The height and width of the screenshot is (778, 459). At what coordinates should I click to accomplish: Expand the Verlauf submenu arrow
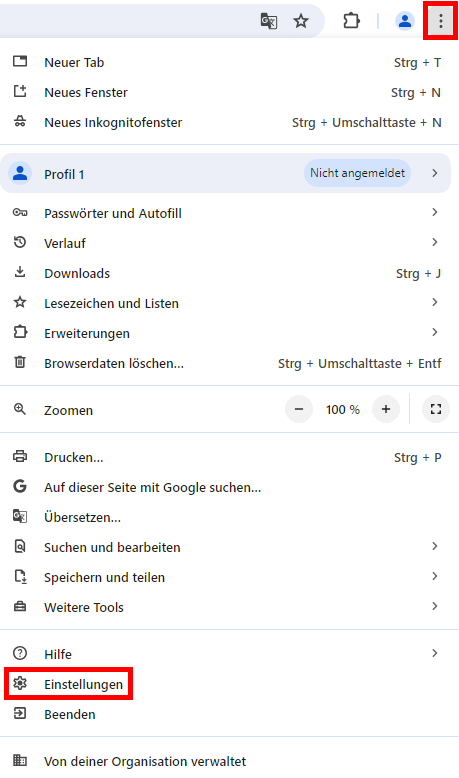pos(435,242)
